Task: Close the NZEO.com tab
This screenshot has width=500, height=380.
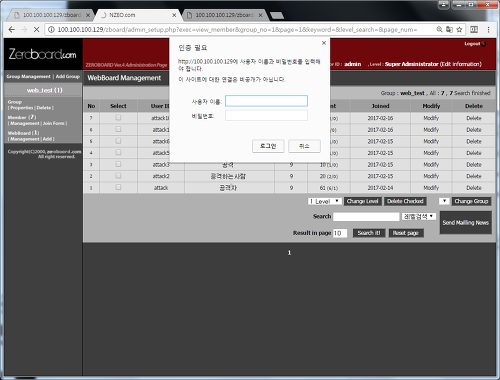Action: [174, 15]
